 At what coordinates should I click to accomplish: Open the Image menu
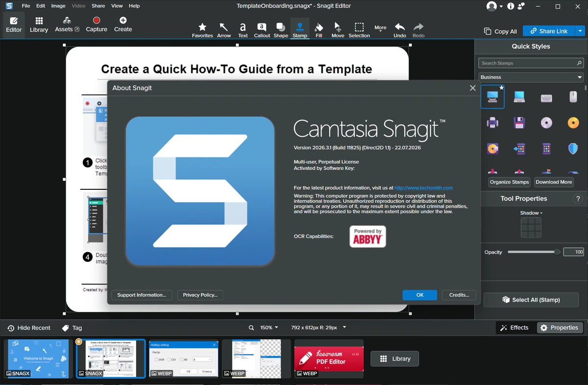coord(58,6)
